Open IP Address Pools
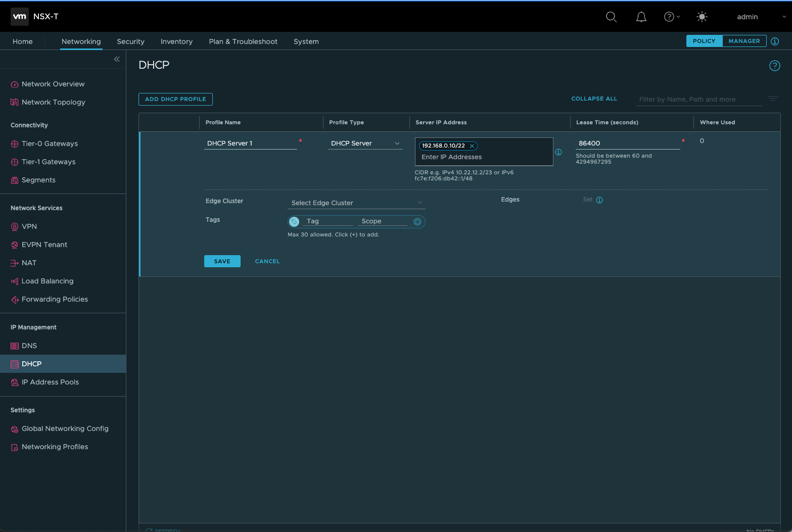This screenshot has width=792, height=532. pyautogui.click(x=50, y=382)
